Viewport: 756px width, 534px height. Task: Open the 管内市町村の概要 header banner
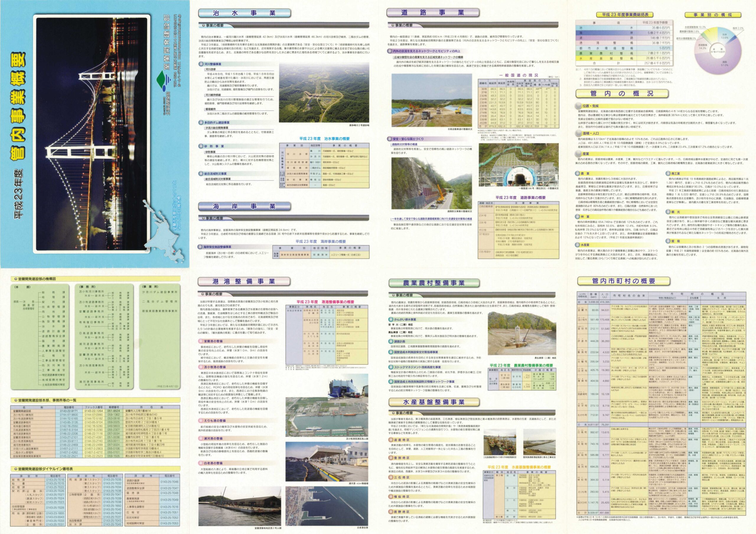(x=624, y=281)
